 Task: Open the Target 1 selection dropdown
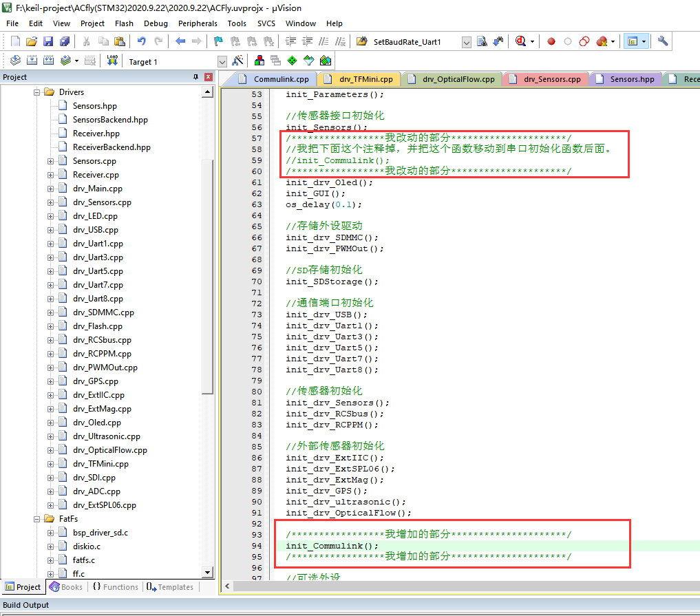(222, 62)
